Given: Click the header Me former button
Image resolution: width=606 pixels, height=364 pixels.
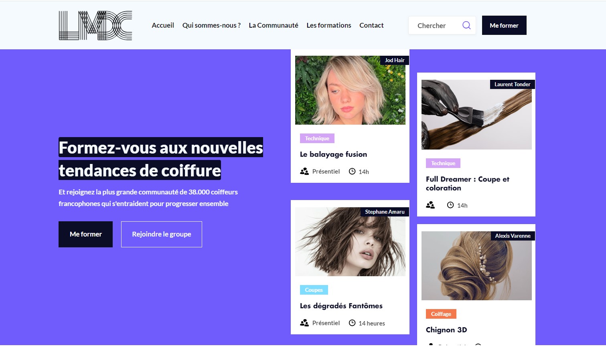Looking at the screenshot, I should [x=504, y=25].
